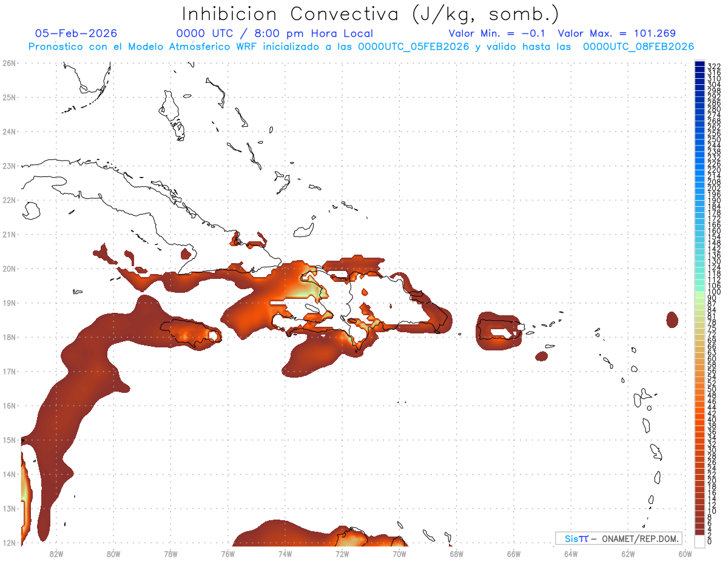
Task: Click the 25N latitude label
Action: coord(8,97)
